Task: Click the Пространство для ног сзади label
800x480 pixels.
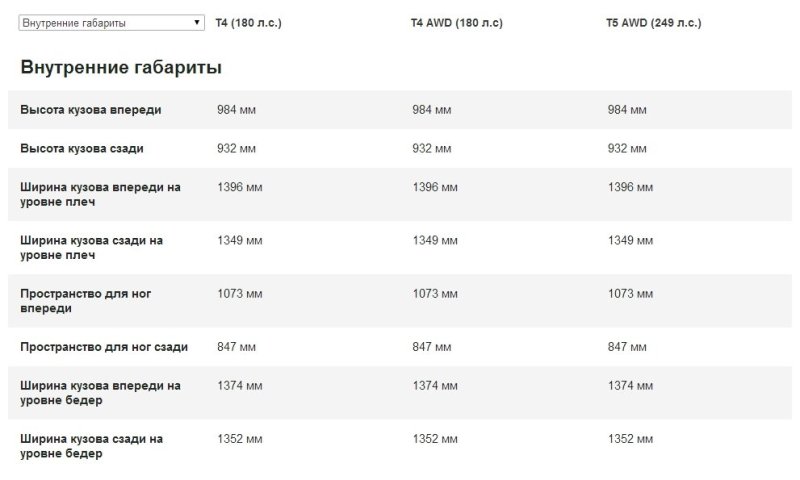Action: coord(104,346)
